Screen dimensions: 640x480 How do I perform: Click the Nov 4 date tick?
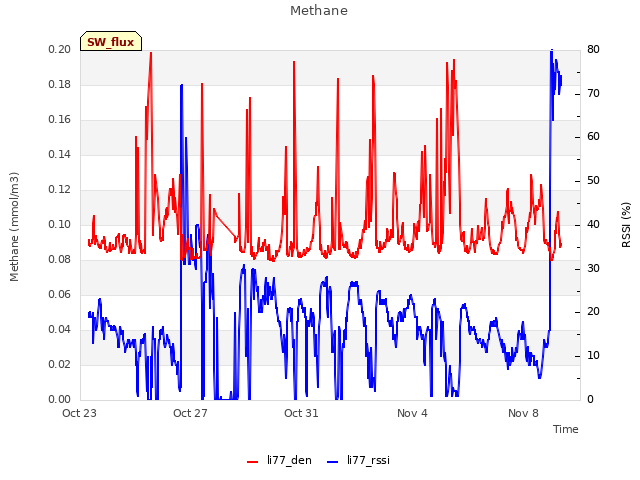click(412, 413)
